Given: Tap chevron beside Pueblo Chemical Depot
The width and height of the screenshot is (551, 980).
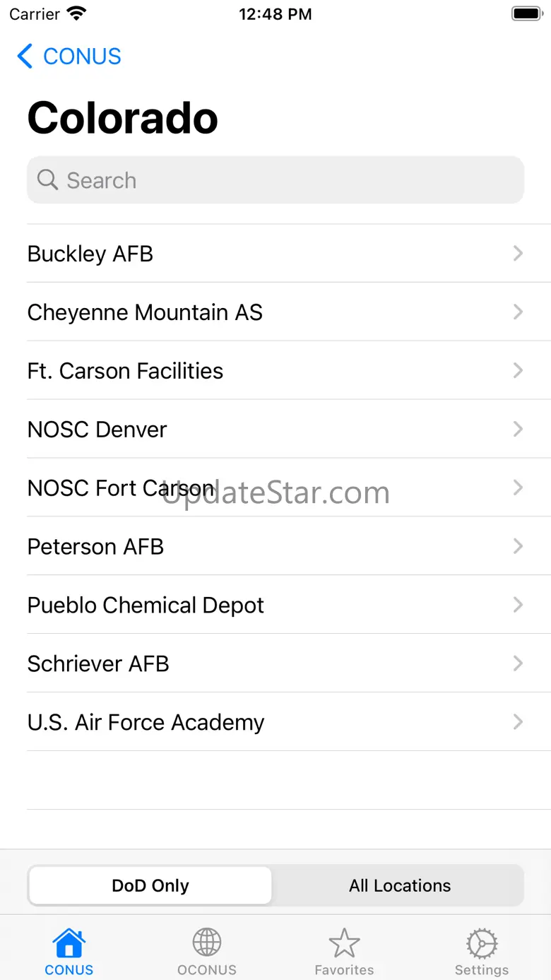Looking at the screenshot, I should pyautogui.click(x=518, y=606).
